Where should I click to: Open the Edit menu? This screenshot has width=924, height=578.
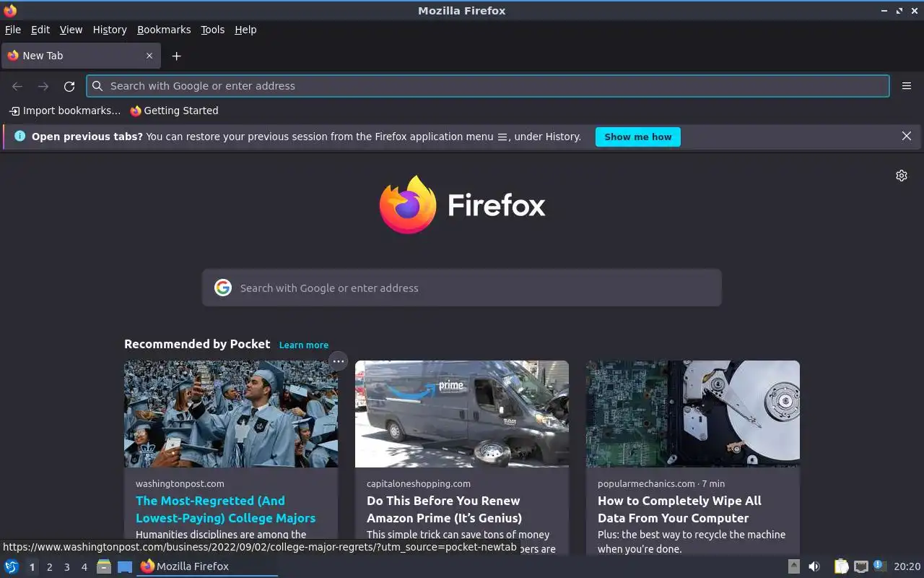click(40, 30)
